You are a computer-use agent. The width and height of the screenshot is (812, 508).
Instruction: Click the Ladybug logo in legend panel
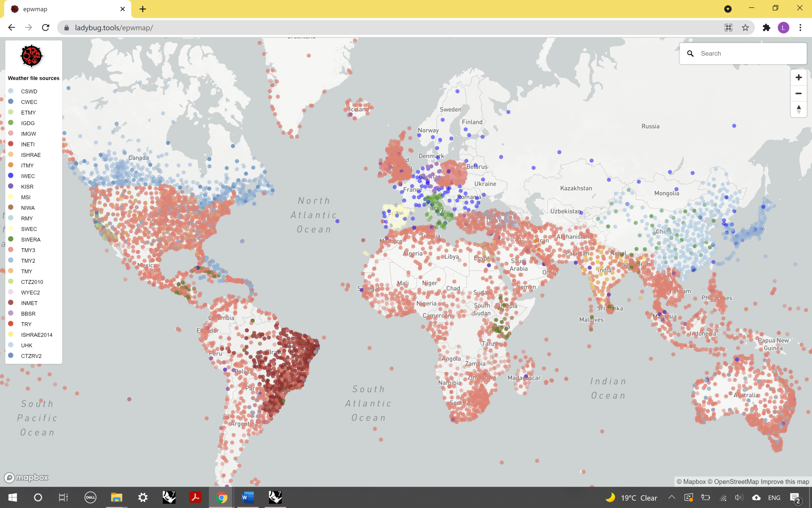point(31,56)
